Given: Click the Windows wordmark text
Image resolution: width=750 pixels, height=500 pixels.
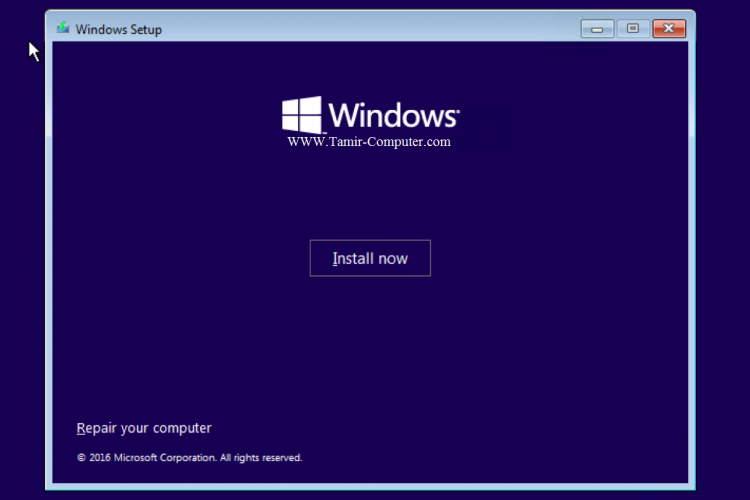Looking at the screenshot, I should tap(391, 115).
